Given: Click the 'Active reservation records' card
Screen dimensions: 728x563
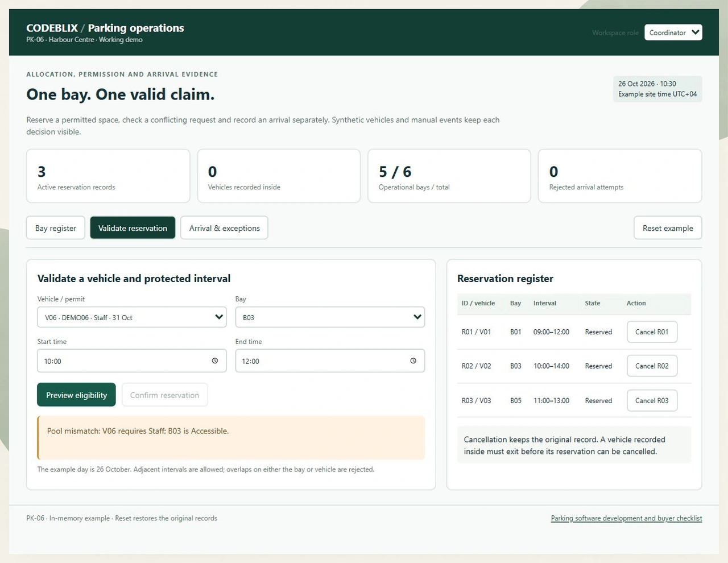Looking at the screenshot, I should (x=108, y=176).
